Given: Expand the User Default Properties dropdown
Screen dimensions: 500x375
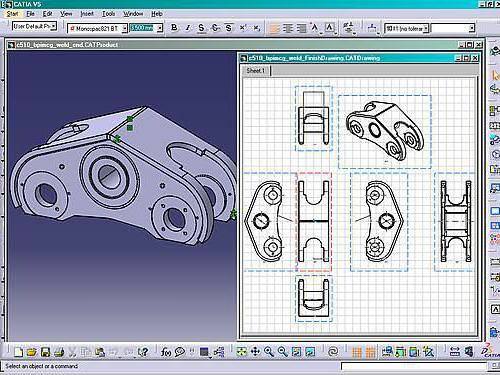Looking at the screenshot, I should tap(54, 26).
